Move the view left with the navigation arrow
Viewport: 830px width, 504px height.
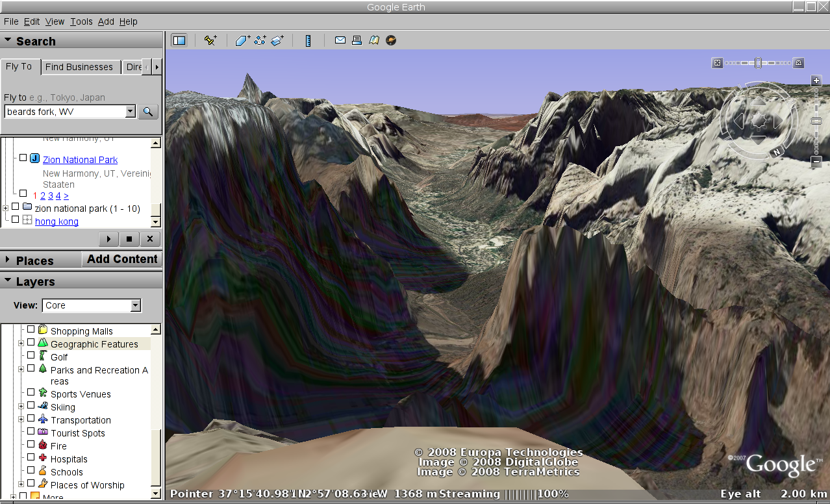[x=739, y=121]
